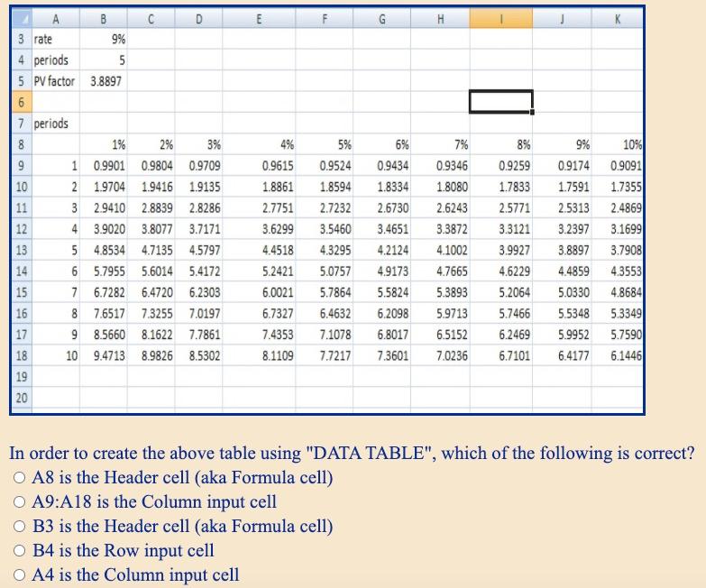Click cell with value 6.0021

pyautogui.click(x=259, y=292)
